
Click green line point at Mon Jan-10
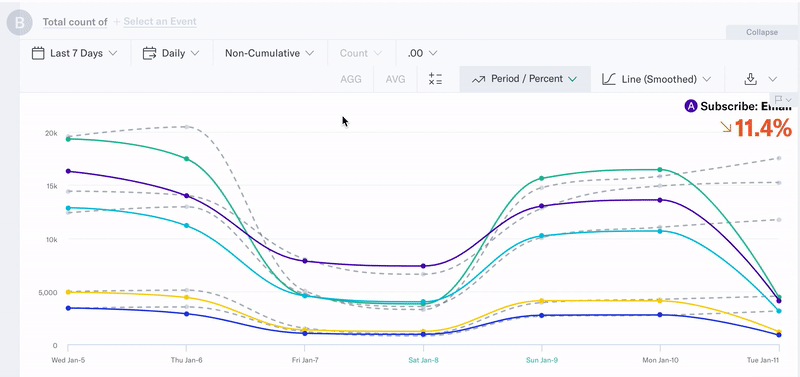click(660, 169)
